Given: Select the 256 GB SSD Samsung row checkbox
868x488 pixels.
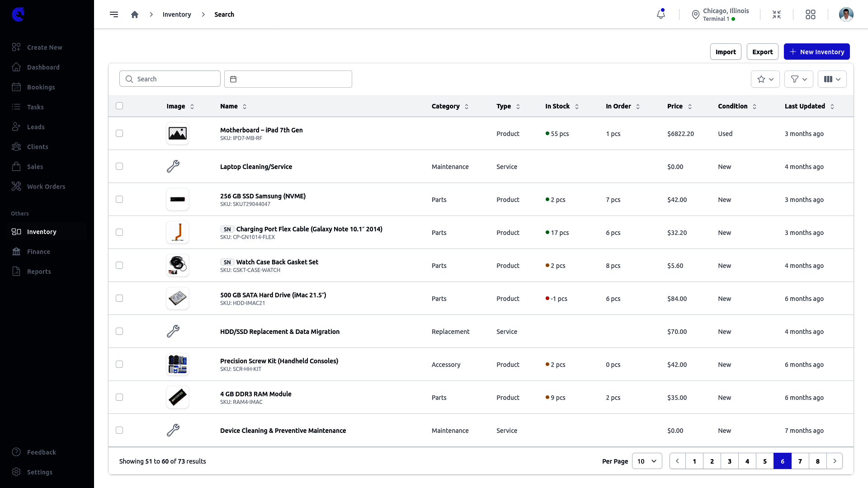Looking at the screenshot, I should point(119,199).
